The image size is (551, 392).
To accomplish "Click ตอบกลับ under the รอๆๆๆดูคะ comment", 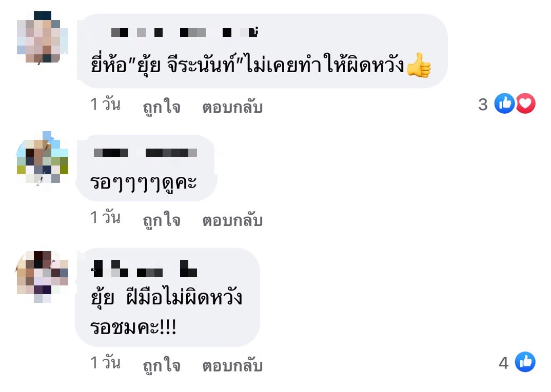I will 232,220.
